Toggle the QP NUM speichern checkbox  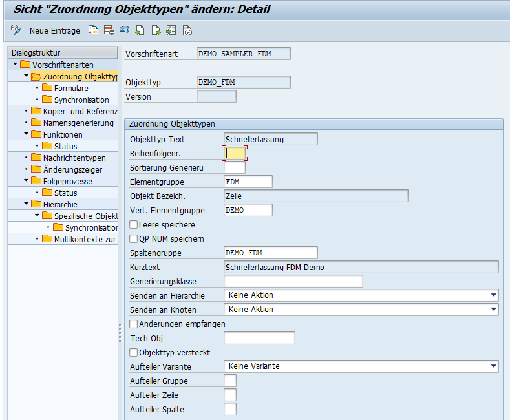click(134, 239)
